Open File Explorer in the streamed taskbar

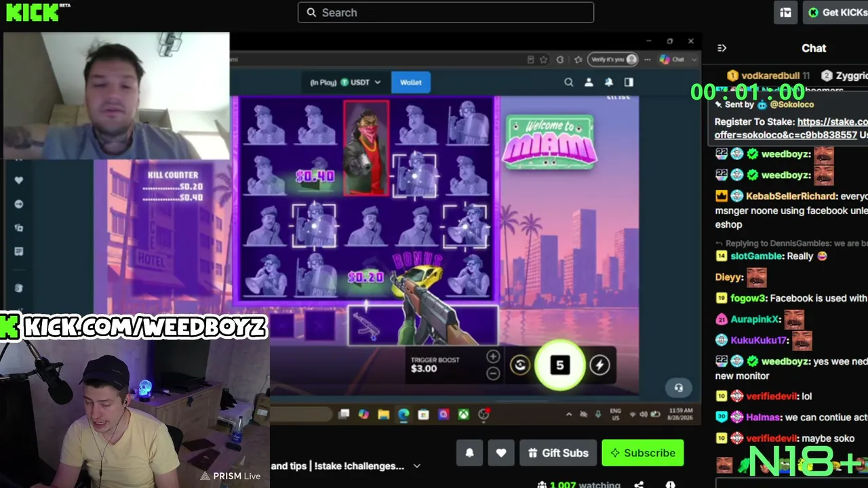(383, 414)
